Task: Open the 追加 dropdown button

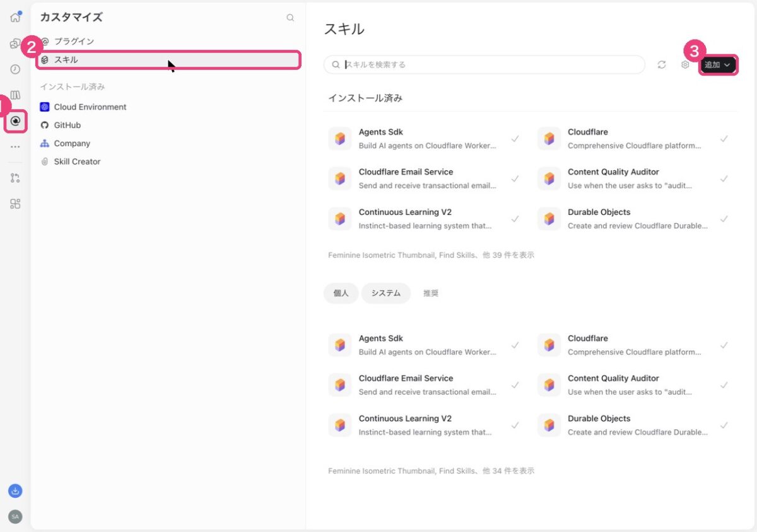Action: 718,64
